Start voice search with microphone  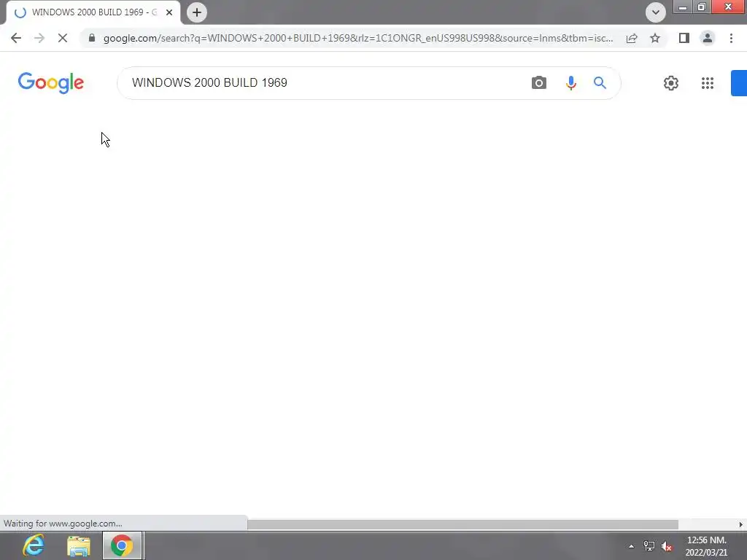tap(570, 83)
